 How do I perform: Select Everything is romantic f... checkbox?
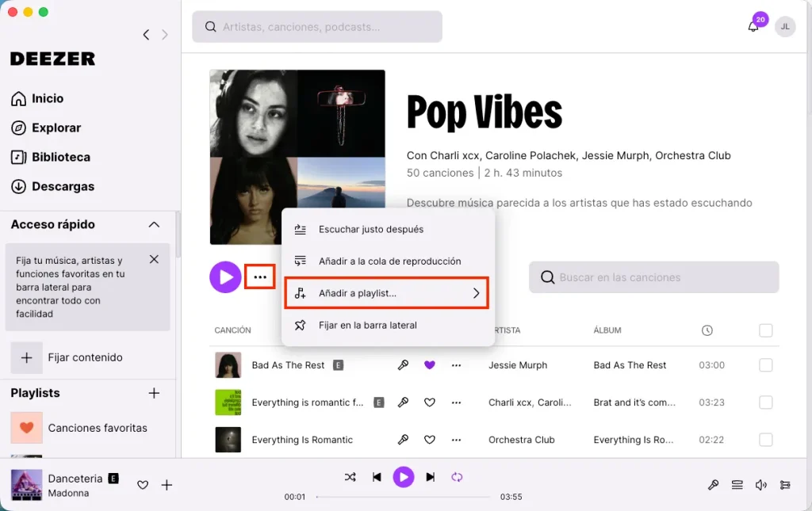(765, 402)
